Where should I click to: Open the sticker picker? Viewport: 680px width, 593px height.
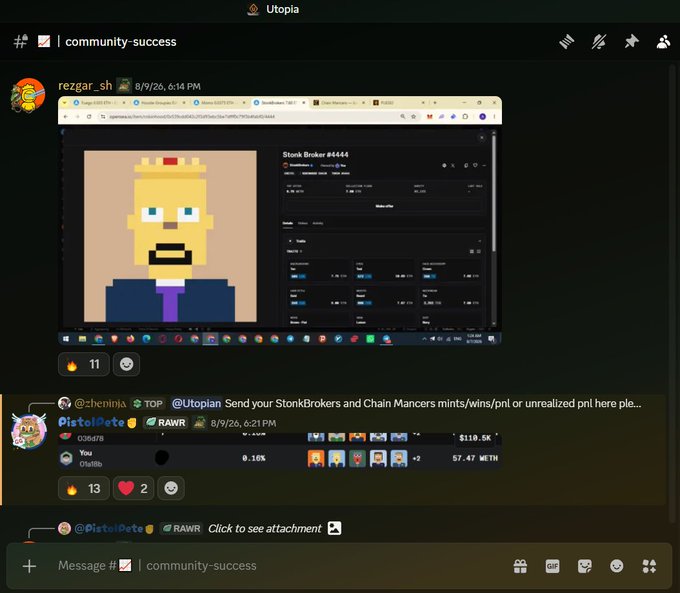click(x=585, y=566)
